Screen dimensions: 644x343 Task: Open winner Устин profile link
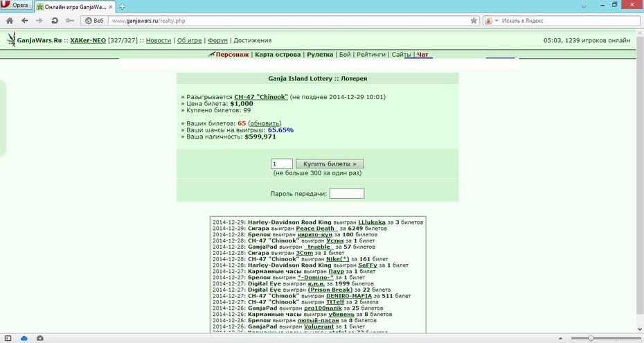(334, 240)
